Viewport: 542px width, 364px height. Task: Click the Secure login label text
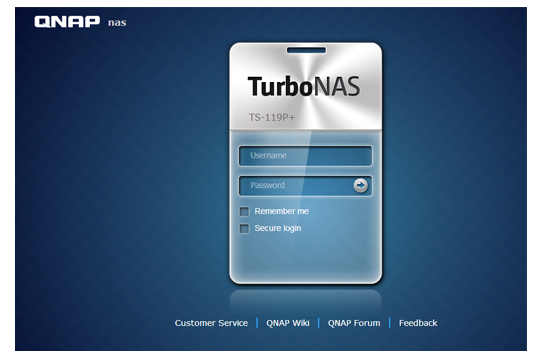pyautogui.click(x=278, y=228)
